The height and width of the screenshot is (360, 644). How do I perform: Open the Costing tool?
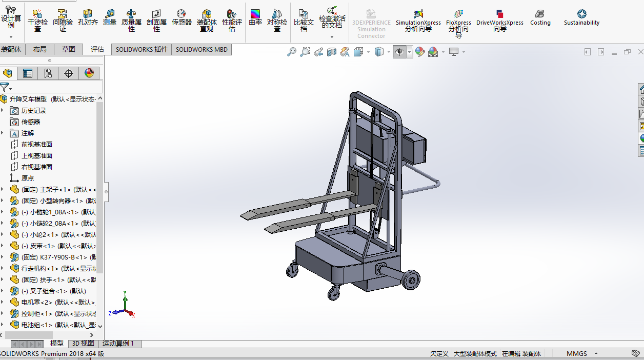coord(540,17)
